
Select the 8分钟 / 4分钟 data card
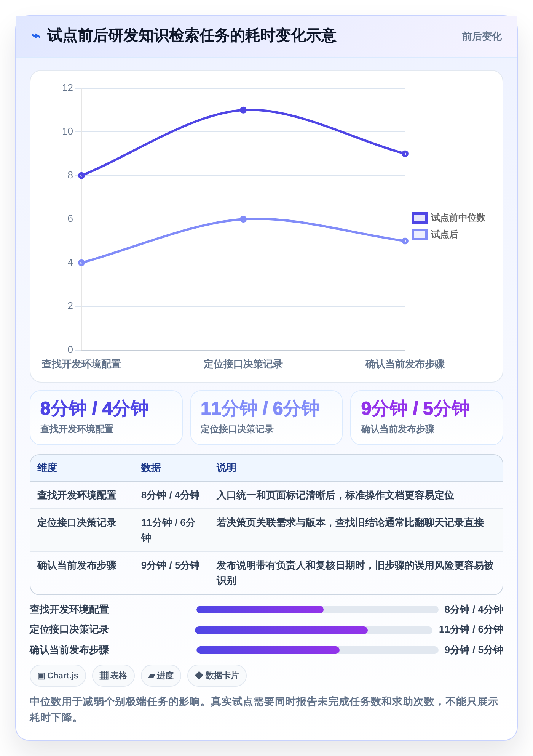coord(106,418)
